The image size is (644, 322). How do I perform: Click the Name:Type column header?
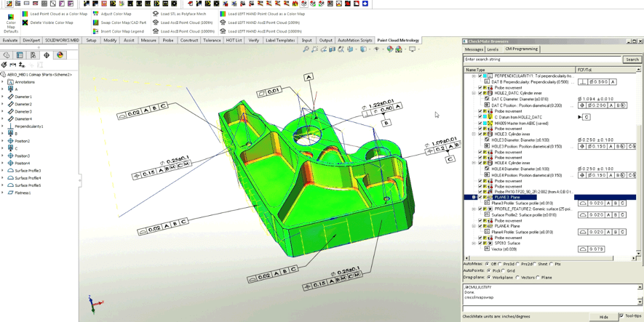519,70
